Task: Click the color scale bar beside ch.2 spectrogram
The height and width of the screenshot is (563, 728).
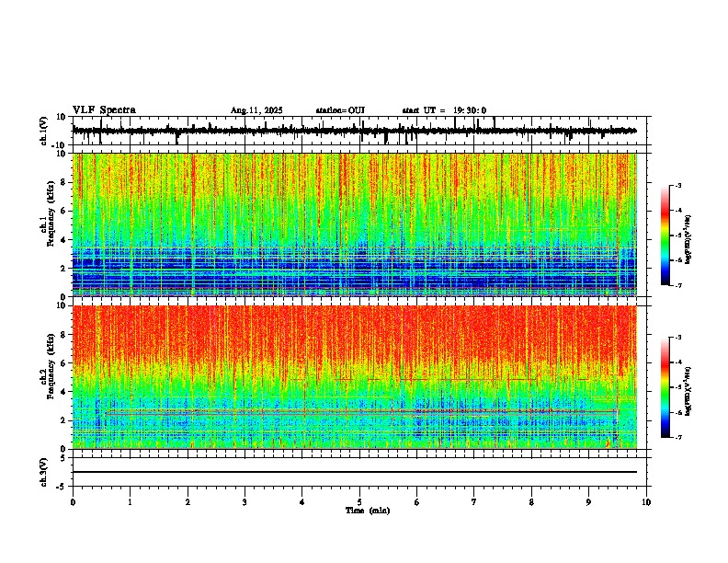Action: [x=665, y=387]
